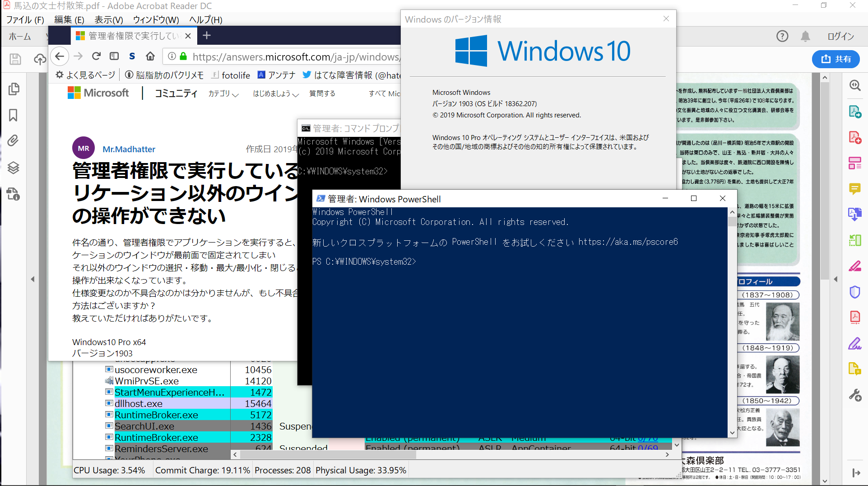Collapse the Acrobat left navigation pane arrow
The width and height of the screenshot is (868, 486).
pyautogui.click(x=32, y=279)
